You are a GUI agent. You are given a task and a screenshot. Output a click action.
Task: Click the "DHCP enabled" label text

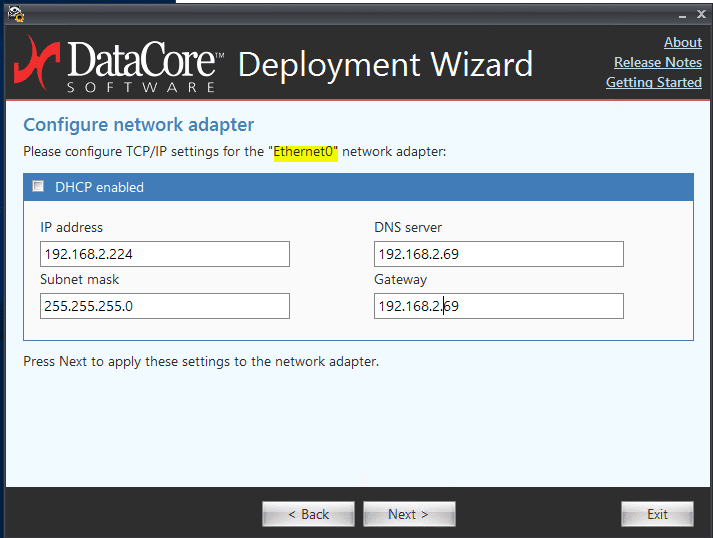pyautogui.click(x=99, y=187)
